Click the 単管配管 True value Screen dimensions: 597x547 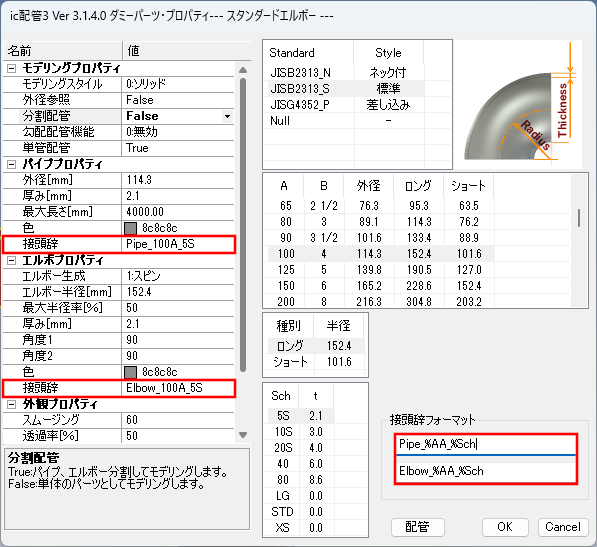coord(178,148)
